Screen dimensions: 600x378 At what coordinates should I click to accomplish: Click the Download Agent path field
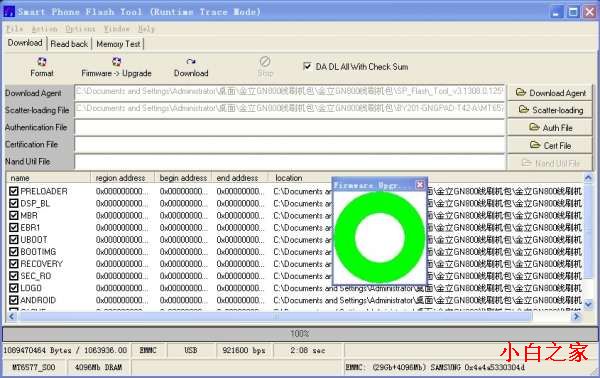[290, 92]
